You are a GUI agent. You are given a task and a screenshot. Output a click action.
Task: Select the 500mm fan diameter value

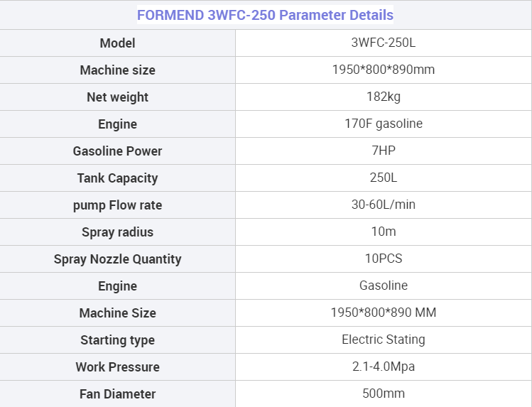pos(384,394)
